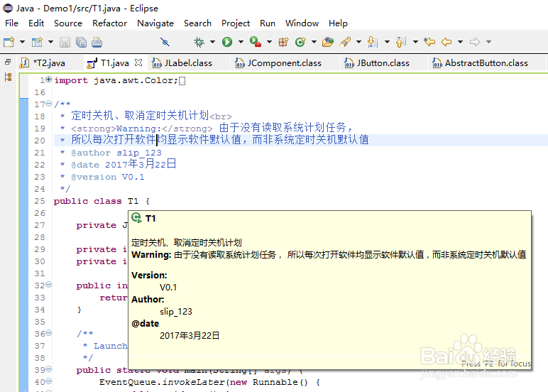
Task: Open the Debug dropdown arrow
Action: tap(212, 43)
